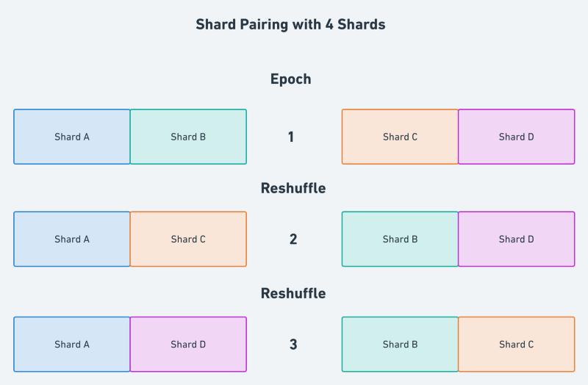Screen dimensions: 588x385
Task: Select Shard B box in epoch 1
Action: coord(188,137)
